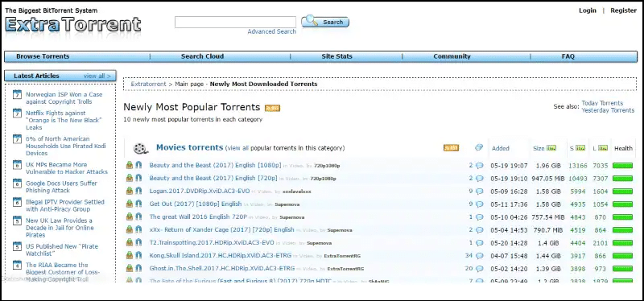Viewport: 644px width, 301px height.
Task: Sort by Size column chart icon
Action: point(551,148)
